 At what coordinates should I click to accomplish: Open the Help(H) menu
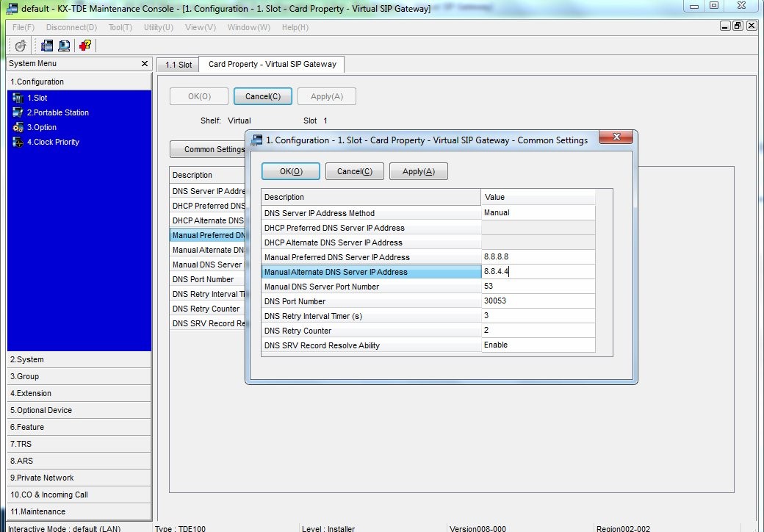pyautogui.click(x=295, y=27)
